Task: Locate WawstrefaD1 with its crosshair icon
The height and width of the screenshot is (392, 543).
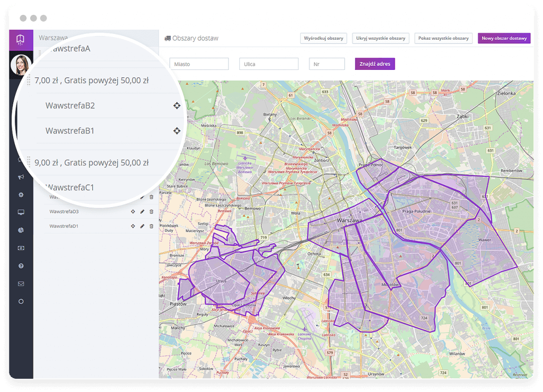Action: point(133,226)
